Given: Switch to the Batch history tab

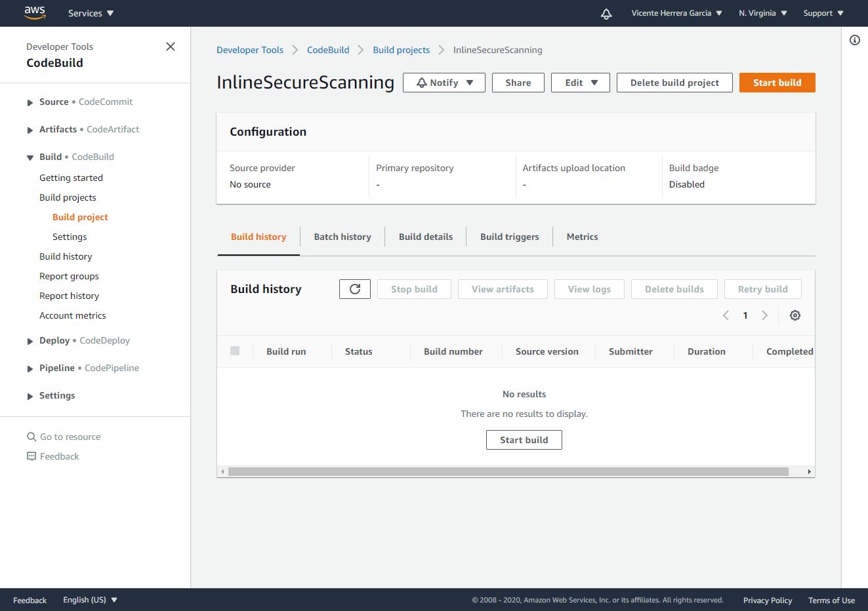Looking at the screenshot, I should tap(342, 237).
